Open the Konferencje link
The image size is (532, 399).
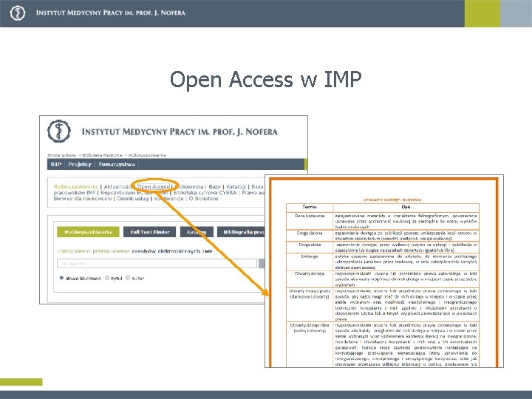coord(168,199)
